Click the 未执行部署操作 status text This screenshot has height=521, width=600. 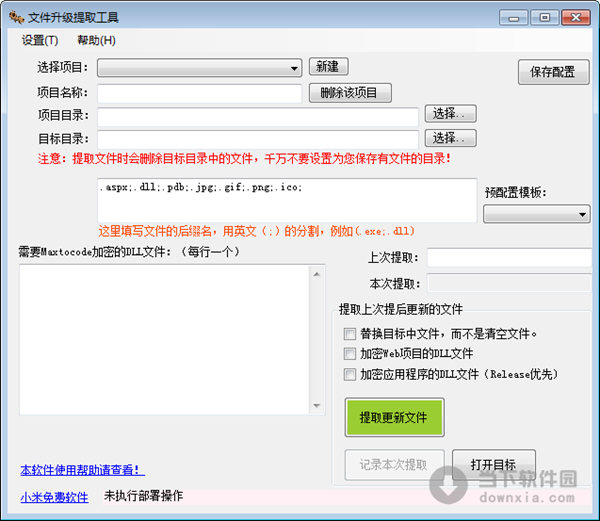143,496
